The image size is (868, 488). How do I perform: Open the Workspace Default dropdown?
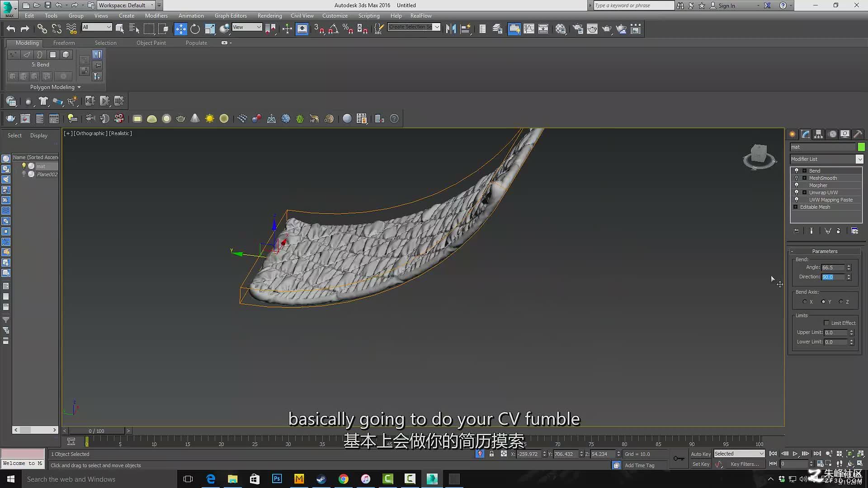pyautogui.click(x=126, y=5)
